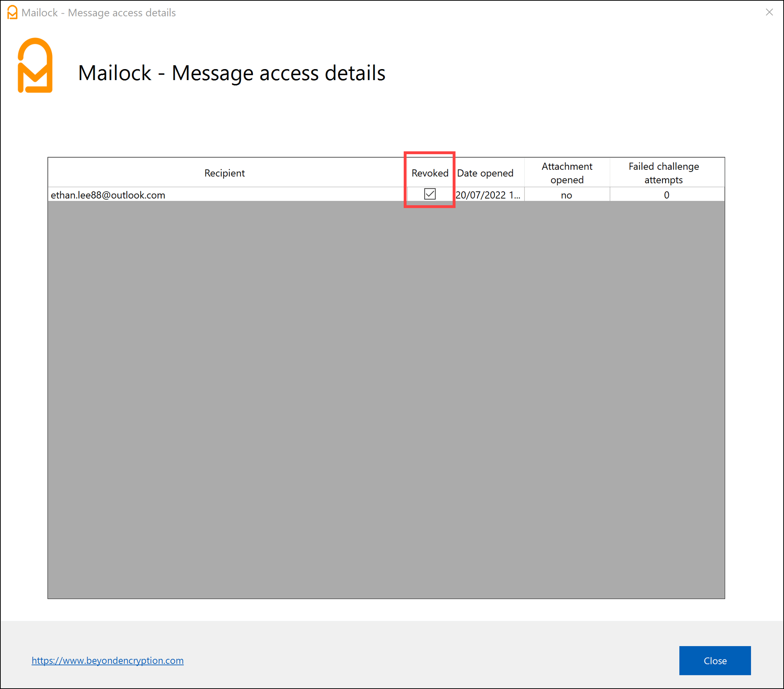The height and width of the screenshot is (689, 784).
Task: Close the window with the X button
Action: pyautogui.click(x=770, y=13)
